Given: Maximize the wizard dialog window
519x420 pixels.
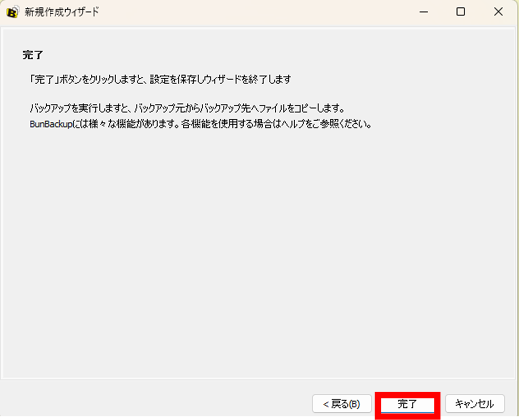Looking at the screenshot, I should (461, 11).
